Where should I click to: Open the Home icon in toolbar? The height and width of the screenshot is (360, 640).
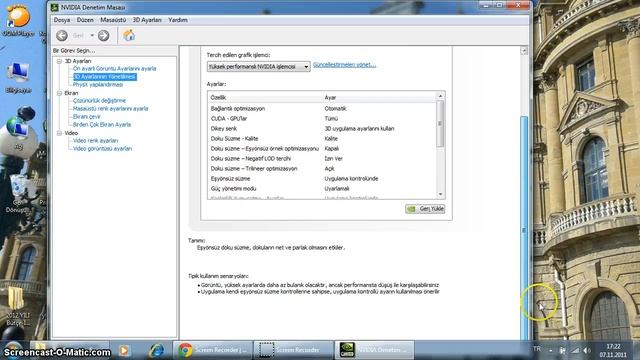pyautogui.click(x=129, y=36)
